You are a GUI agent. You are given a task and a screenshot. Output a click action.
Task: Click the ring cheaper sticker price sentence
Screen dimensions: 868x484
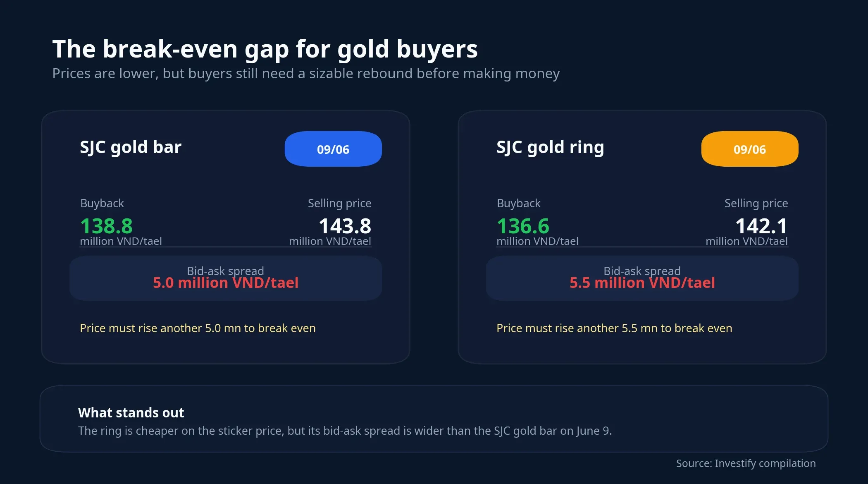tap(345, 431)
